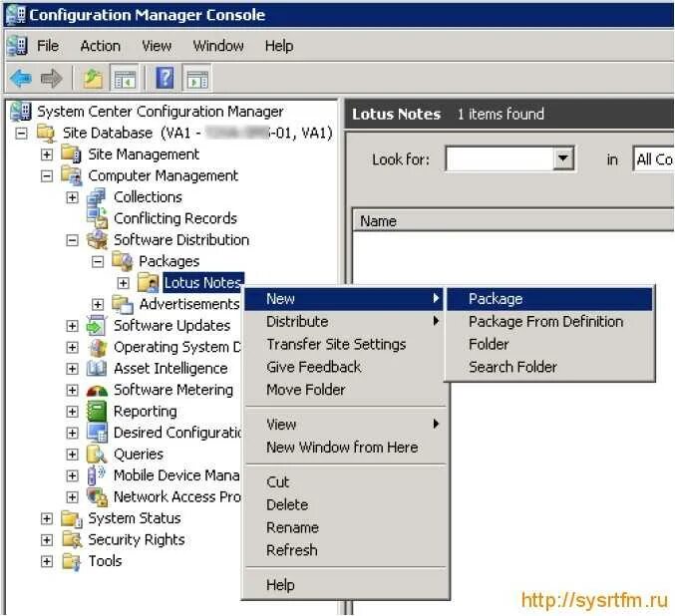Expand the Collections node
675x616 pixels.
(x=73, y=197)
